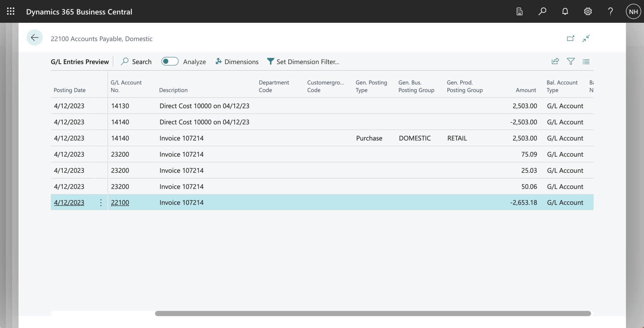Open page in new window icon
Screen dimensions: 644x328
click(570, 39)
